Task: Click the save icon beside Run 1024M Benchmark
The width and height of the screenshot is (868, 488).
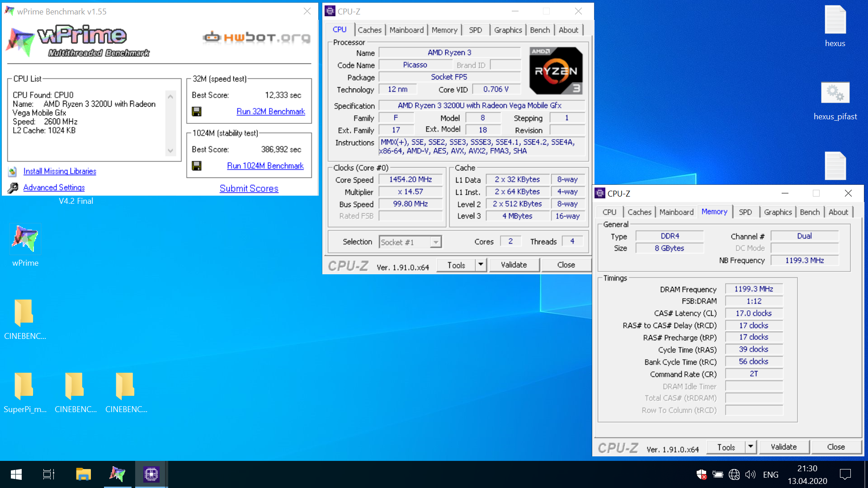Action: 197,166
